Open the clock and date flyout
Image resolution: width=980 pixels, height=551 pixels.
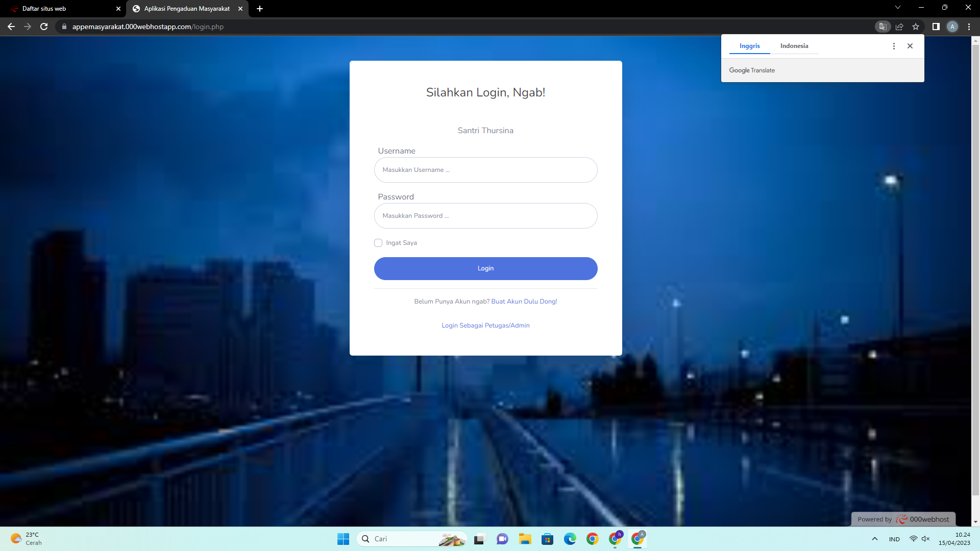[x=954, y=539]
